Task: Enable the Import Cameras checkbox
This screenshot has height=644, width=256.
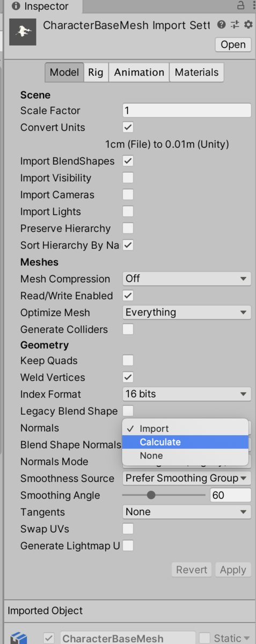Action: (128, 195)
